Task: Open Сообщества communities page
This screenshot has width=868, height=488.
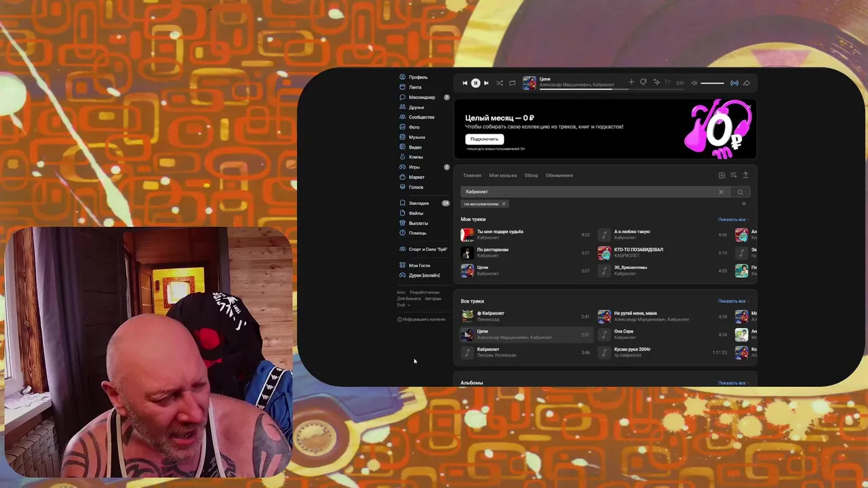Action: click(416, 117)
